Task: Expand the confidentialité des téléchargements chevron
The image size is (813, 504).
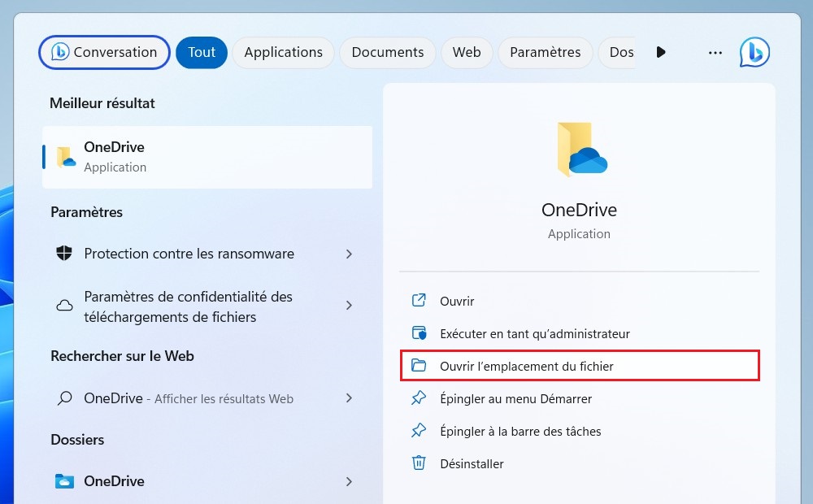Action: (x=349, y=306)
